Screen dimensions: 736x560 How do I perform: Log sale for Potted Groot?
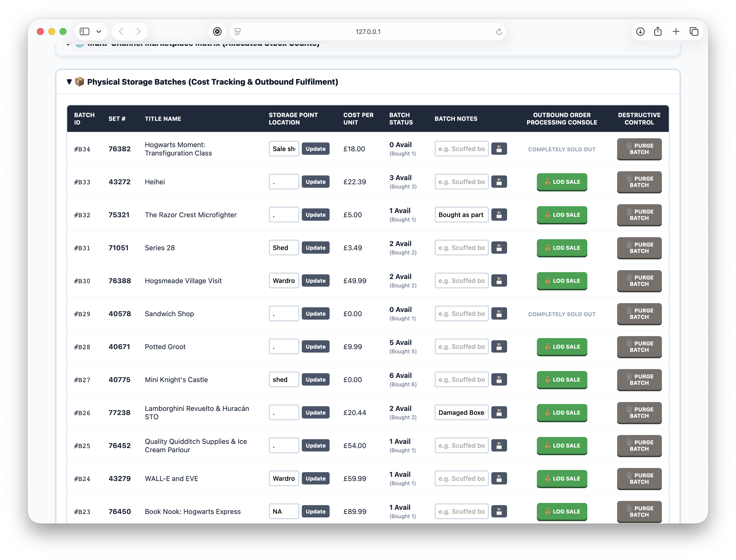click(x=561, y=347)
